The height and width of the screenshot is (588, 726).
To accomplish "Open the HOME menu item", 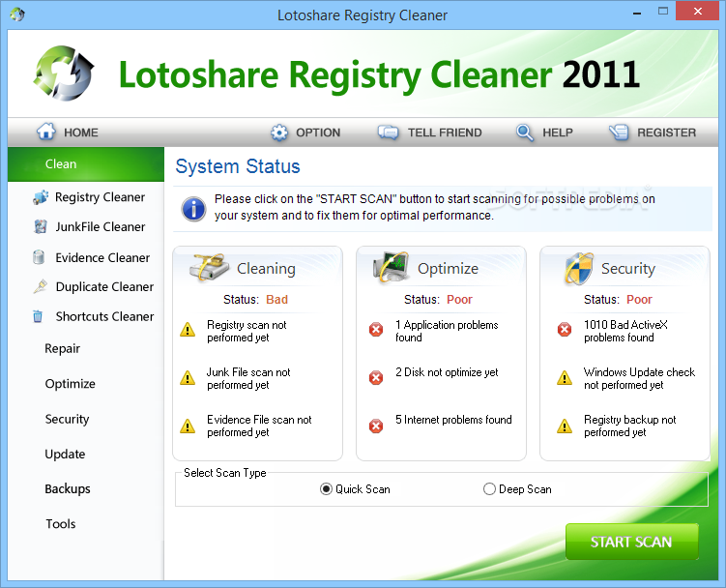I will [x=67, y=132].
